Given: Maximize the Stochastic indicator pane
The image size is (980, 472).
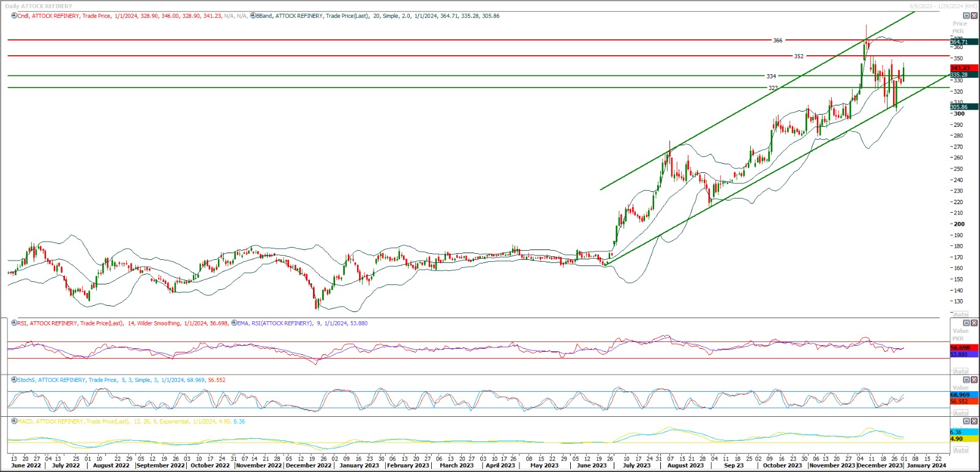Looking at the screenshot, I should 967,380.
